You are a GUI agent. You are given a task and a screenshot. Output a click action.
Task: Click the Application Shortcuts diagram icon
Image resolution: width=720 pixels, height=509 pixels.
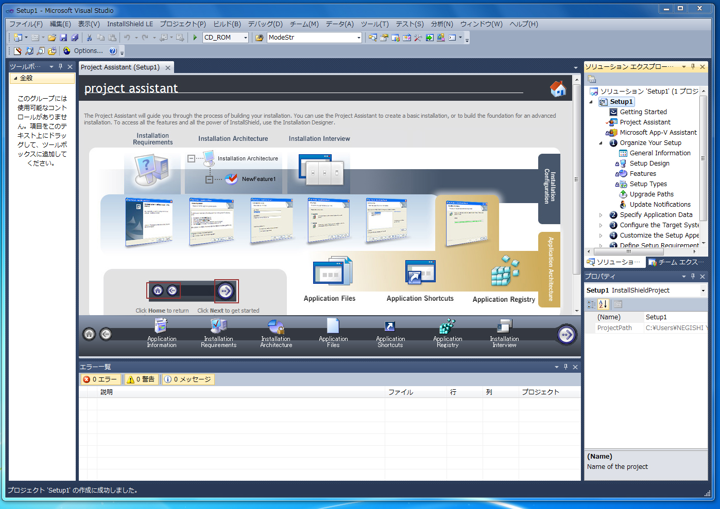coord(420,271)
